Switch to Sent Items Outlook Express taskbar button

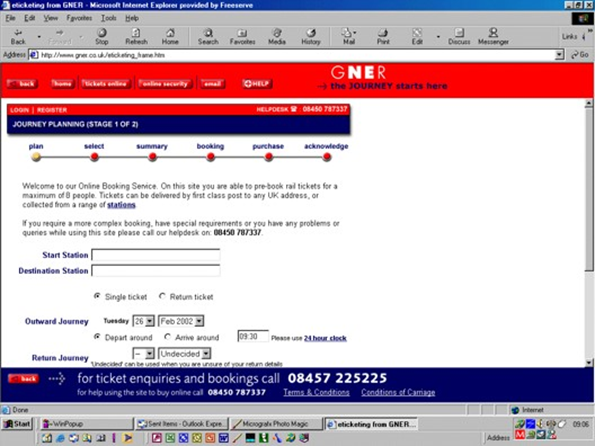pyautogui.click(x=182, y=424)
